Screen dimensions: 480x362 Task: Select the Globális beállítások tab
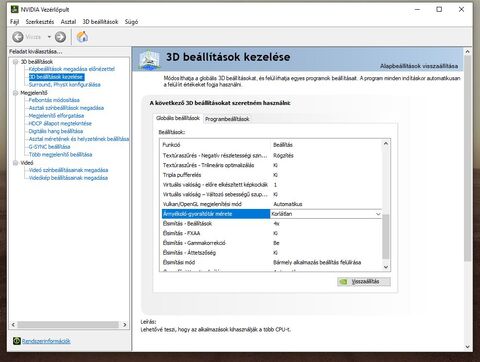(178, 118)
